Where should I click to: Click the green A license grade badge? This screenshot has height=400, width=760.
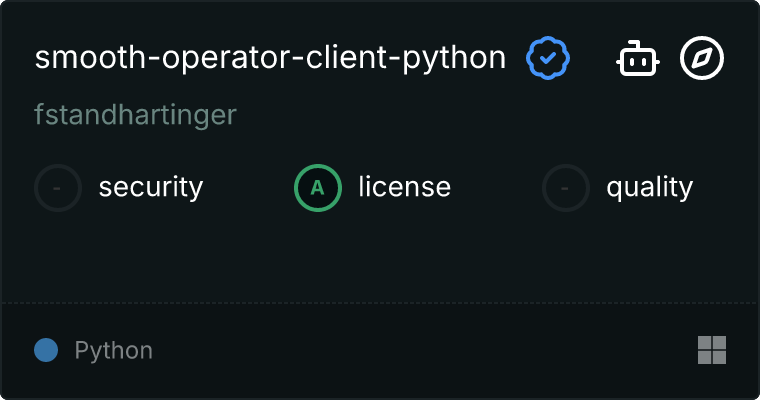(x=318, y=187)
